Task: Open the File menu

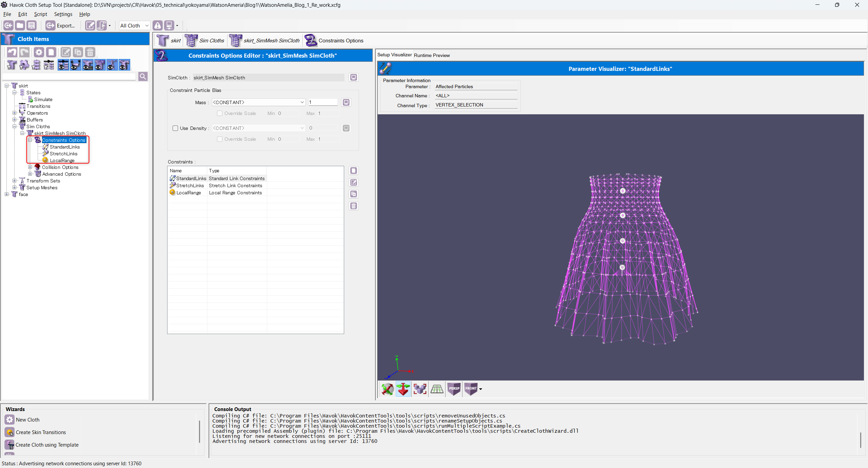Action: (x=7, y=14)
